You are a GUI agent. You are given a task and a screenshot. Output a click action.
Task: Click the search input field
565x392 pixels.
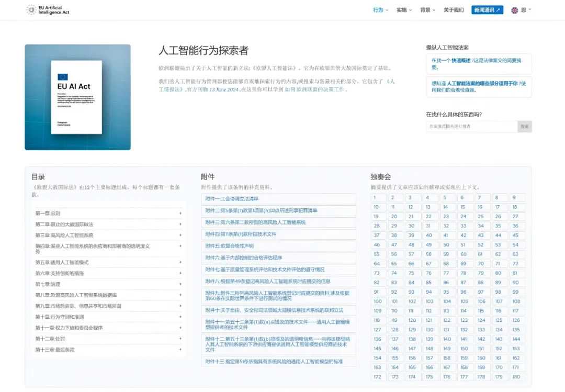pyautogui.click(x=471, y=126)
